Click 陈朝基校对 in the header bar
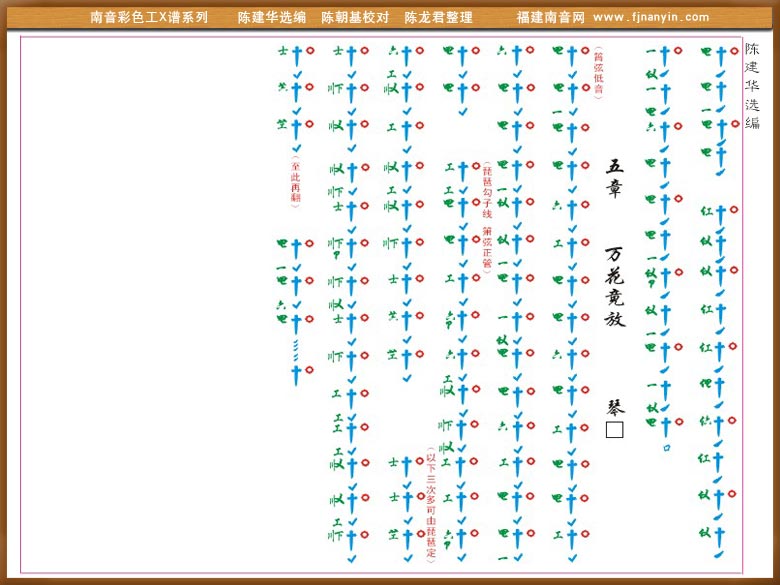780x585 pixels. pos(355,17)
